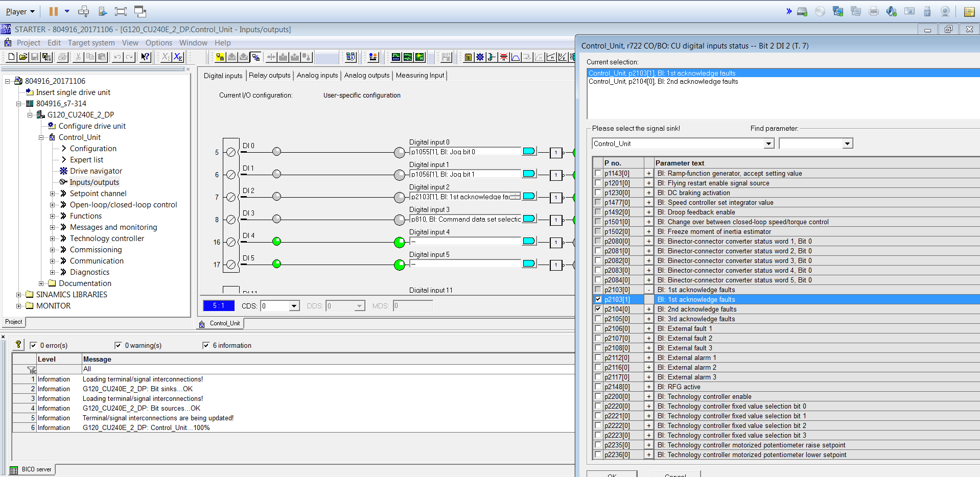Image resolution: width=980 pixels, height=477 pixels.
Task: Click the VMware printer device icon
Action: 874,11
